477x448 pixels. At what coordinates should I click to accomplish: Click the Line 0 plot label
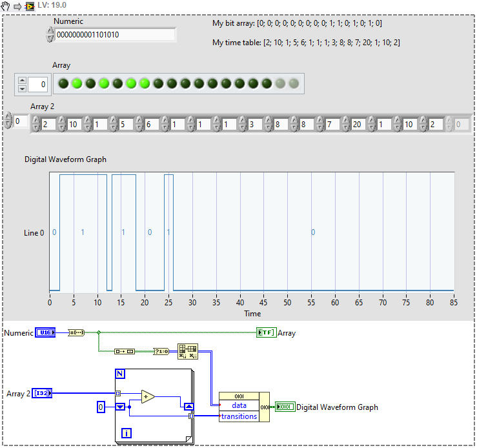[34, 232]
